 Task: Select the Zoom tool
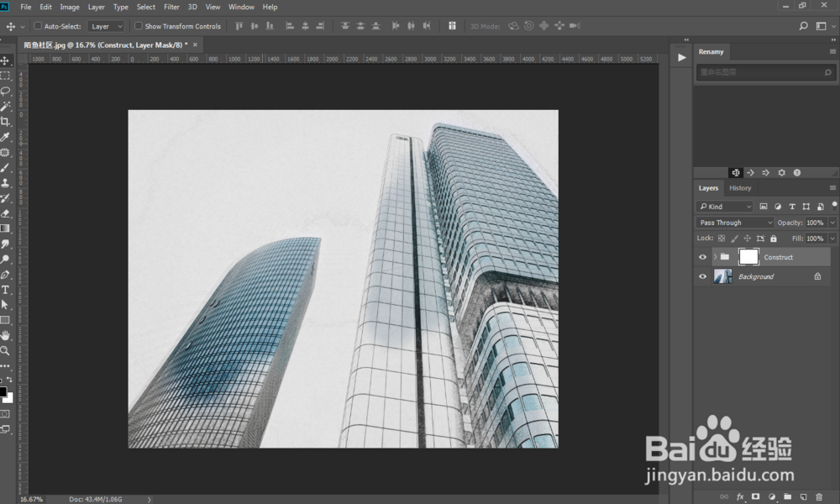pos(5,351)
